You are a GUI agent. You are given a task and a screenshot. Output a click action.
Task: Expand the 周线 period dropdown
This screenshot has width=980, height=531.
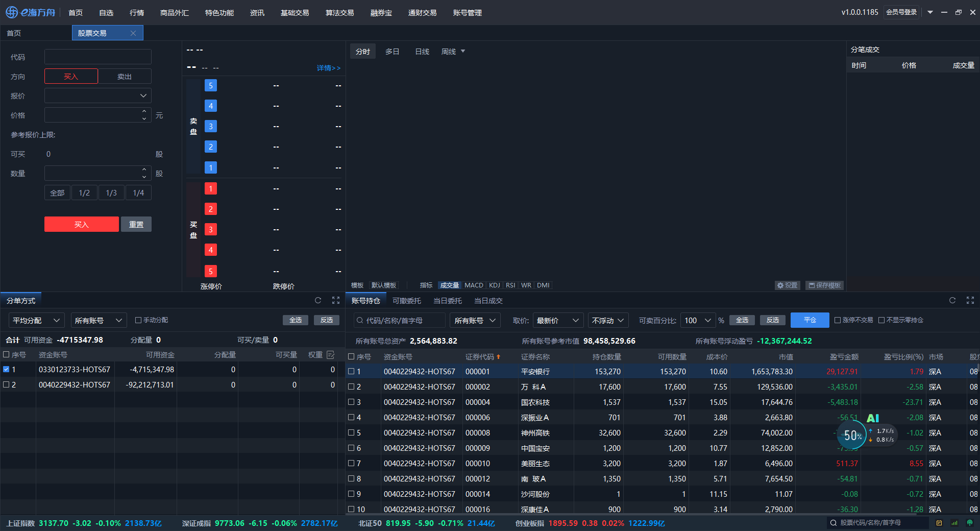click(463, 51)
